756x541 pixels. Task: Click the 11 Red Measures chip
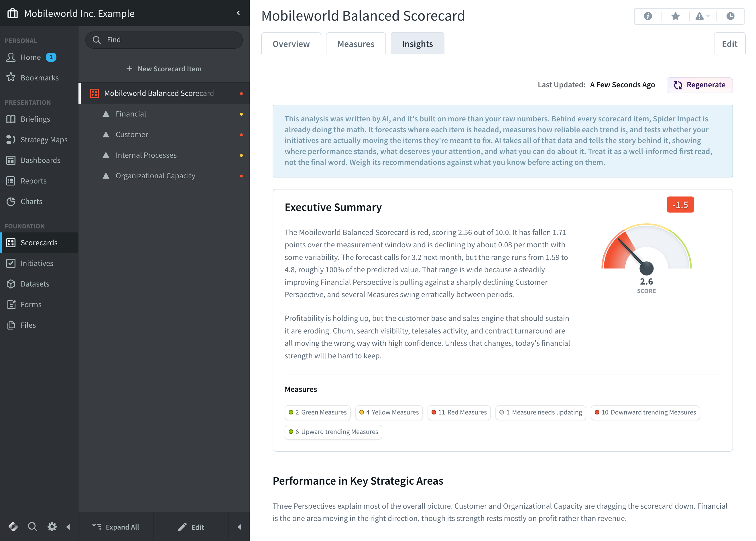pos(459,412)
